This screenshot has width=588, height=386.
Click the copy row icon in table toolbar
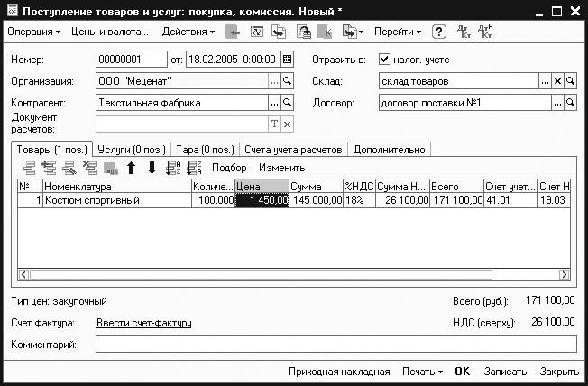[49, 168]
